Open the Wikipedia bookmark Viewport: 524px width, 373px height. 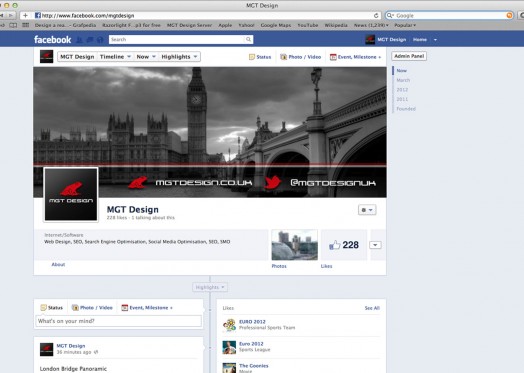point(336,25)
